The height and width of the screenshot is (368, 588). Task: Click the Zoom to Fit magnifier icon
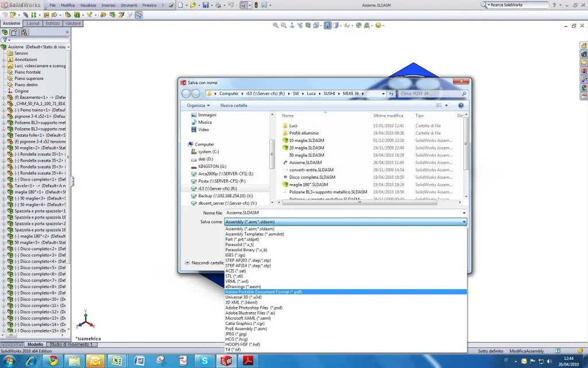tap(276, 25)
